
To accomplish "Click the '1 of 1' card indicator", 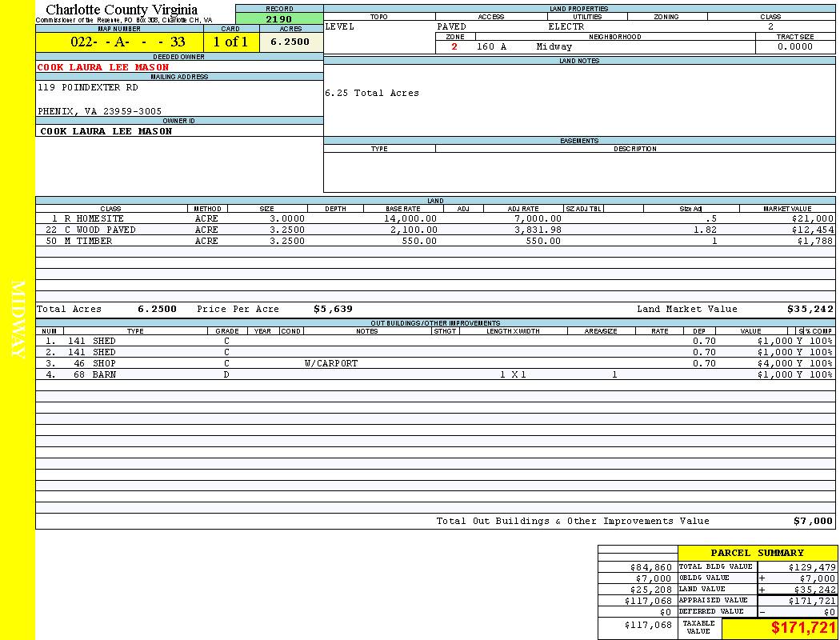I will (x=230, y=42).
